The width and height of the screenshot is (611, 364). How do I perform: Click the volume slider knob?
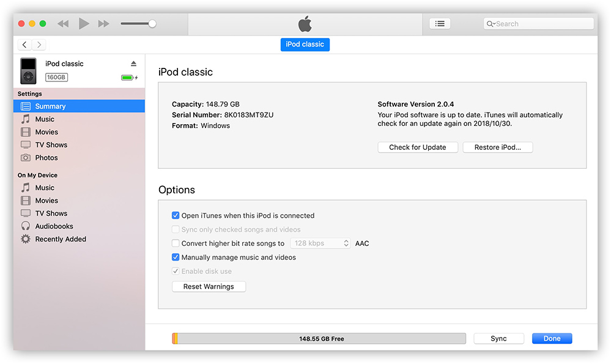152,24
